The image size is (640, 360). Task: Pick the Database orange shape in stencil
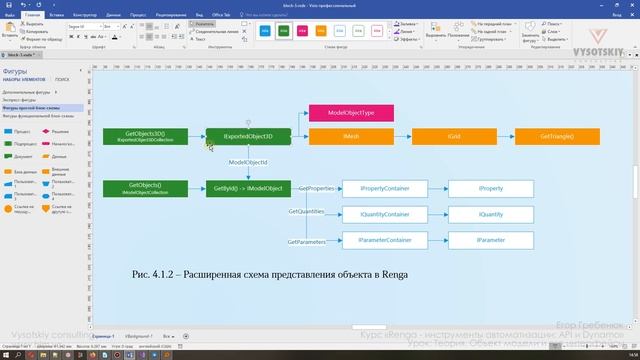[x=20, y=172]
